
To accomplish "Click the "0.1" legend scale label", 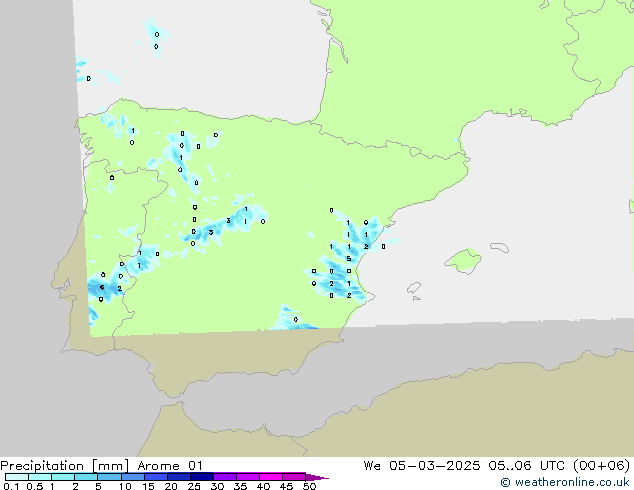I will point(11,486).
